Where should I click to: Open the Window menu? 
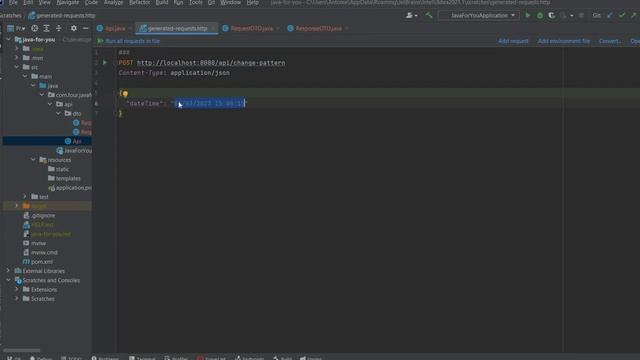click(x=231, y=2)
